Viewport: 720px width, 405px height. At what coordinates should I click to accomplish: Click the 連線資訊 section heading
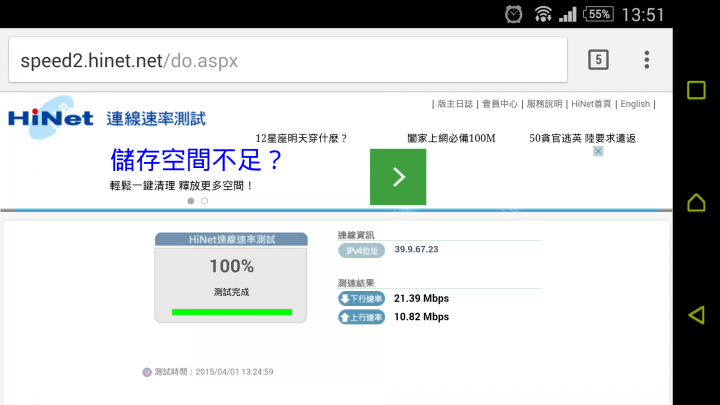[x=356, y=235]
